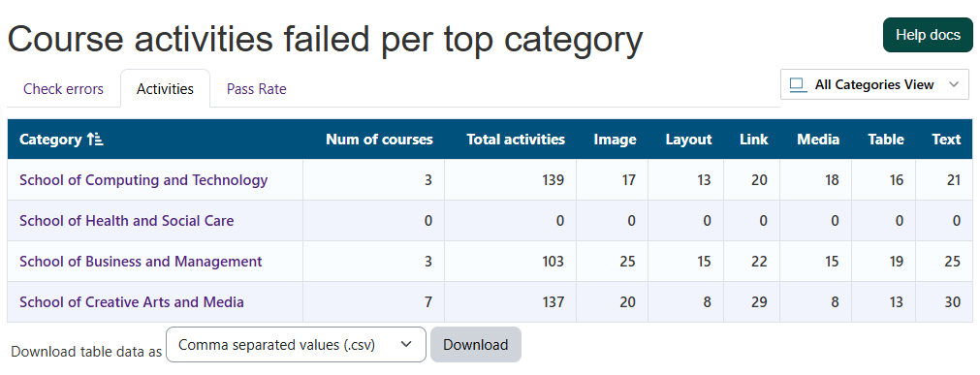Screen dimensions: 980x375
Task: Click the Num of courses column header
Action: point(379,140)
